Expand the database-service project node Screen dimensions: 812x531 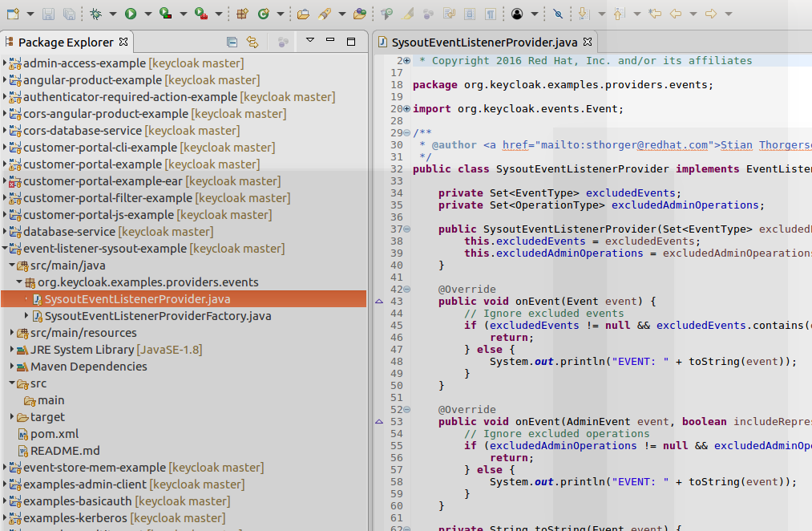[x=6, y=232]
